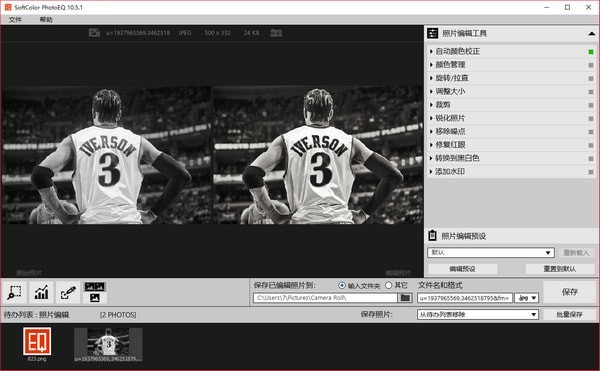Open the 默认 preset dropdown

[491, 252]
